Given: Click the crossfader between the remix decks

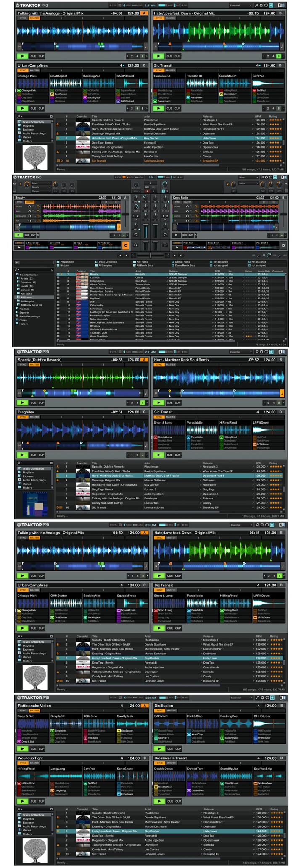Looking at the screenshot, I should point(150,255).
